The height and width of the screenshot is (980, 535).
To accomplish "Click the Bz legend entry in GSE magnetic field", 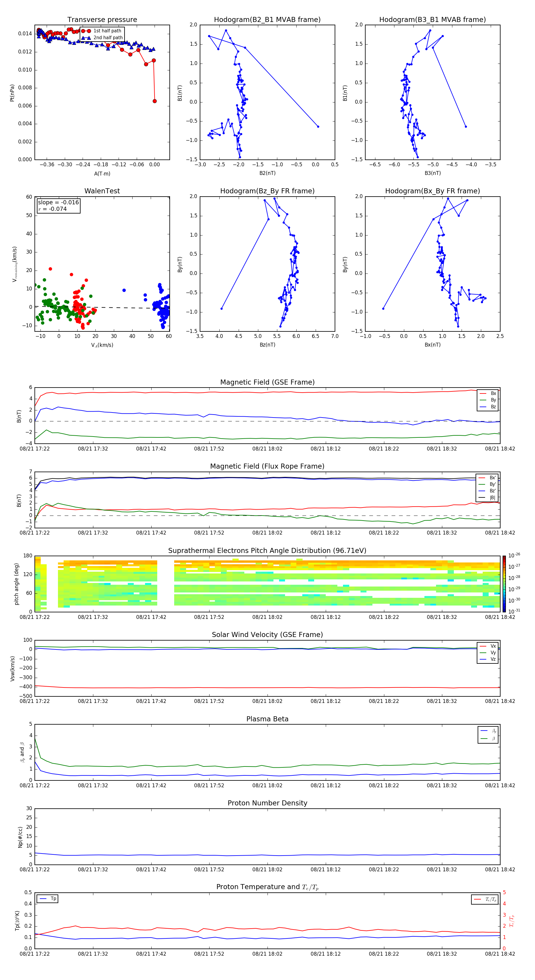I will [x=488, y=407].
